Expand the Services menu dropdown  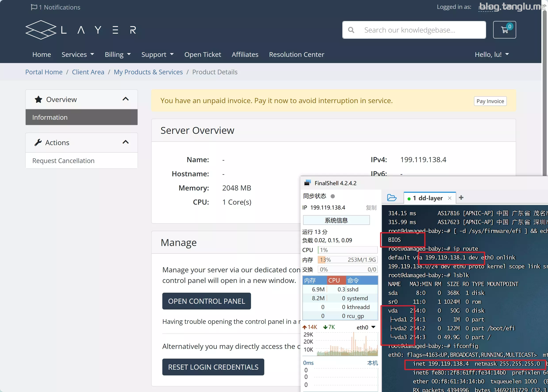click(78, 54)
